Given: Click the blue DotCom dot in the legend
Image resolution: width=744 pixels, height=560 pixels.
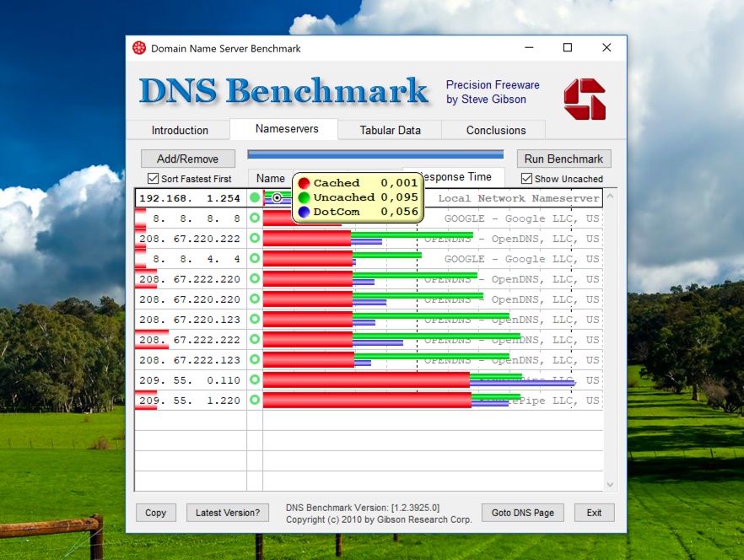Looking at the screenshot, I should 304,212.
